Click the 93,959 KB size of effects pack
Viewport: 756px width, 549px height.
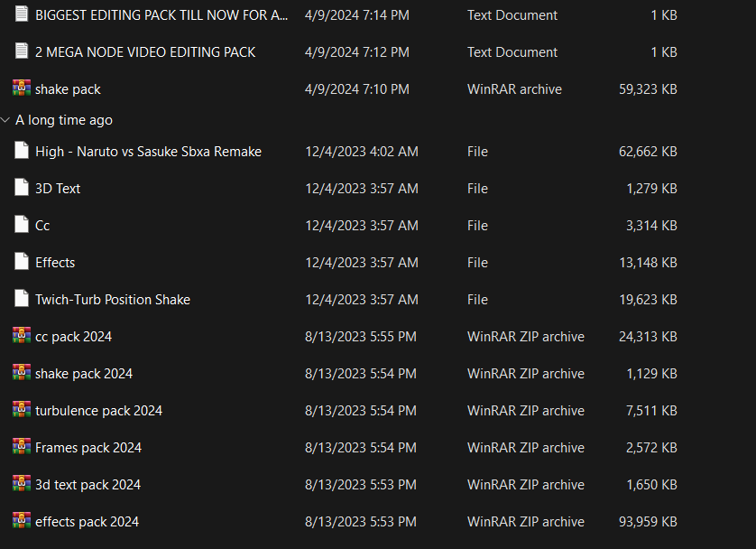point(650,521)
